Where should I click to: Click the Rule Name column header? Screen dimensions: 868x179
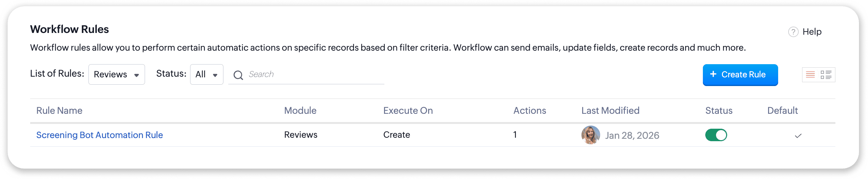pyautogui.click(x=59, y=111)
